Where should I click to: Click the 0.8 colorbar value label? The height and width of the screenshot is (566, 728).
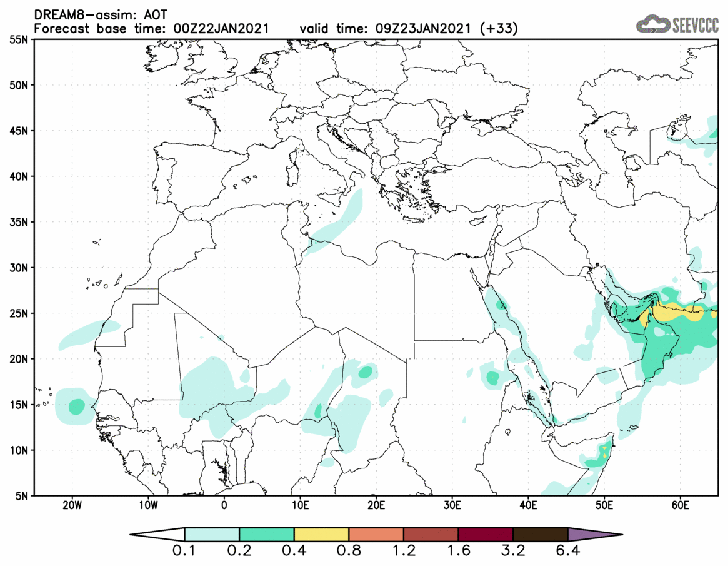coord(349,551)
